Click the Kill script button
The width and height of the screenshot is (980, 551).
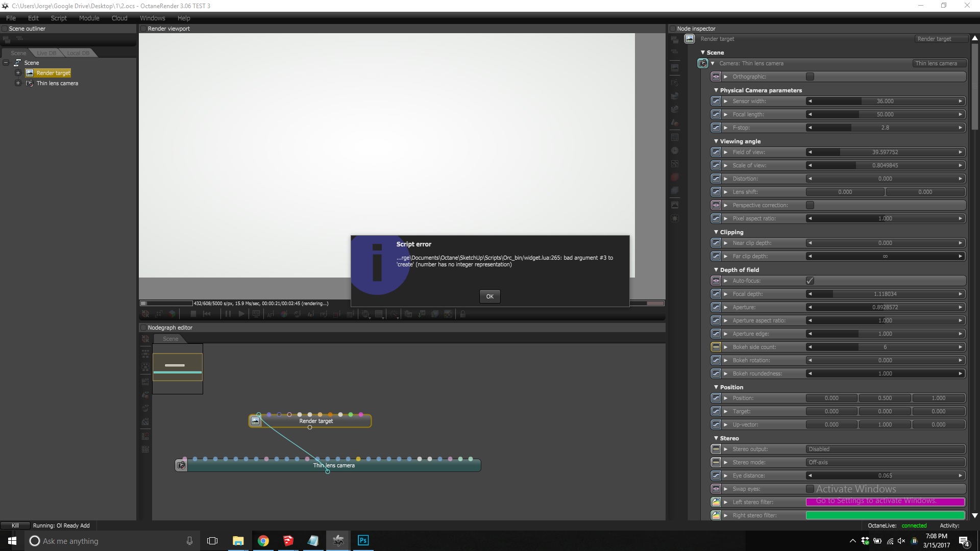click(15, 525)
